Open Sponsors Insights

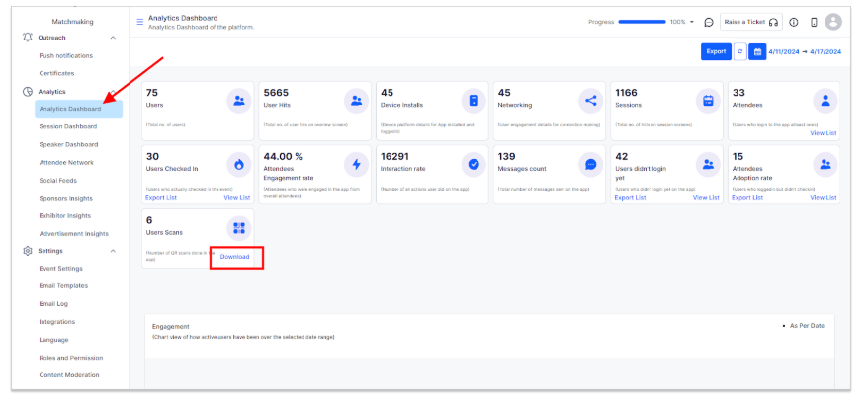coord(66,199)
